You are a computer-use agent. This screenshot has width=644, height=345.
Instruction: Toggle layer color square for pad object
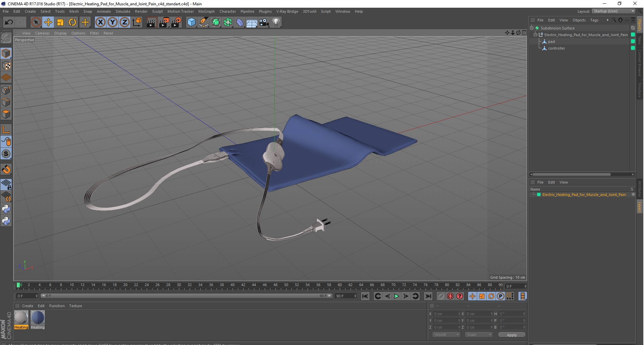pyautogui.click(x=633, y=42)
